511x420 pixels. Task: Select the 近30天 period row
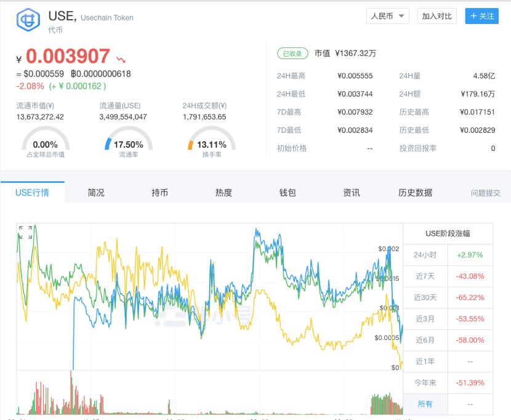point(448,297)
